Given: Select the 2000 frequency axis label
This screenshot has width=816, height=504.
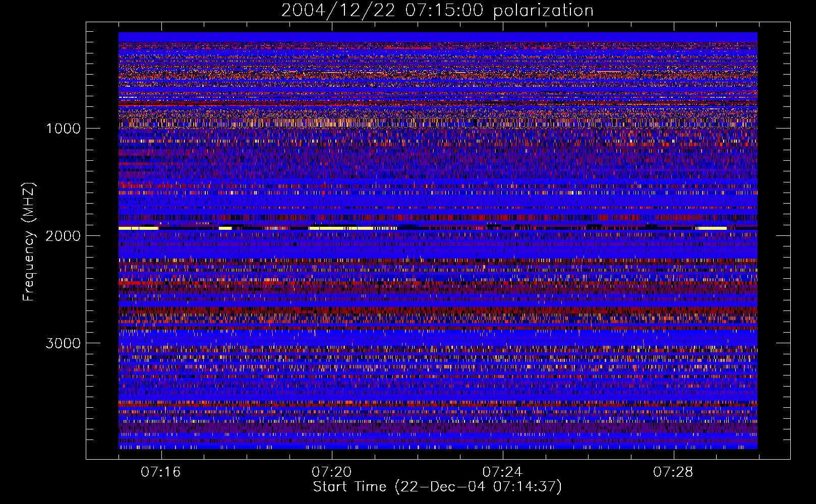Looking at the screenshot, I should pos(63,236).
